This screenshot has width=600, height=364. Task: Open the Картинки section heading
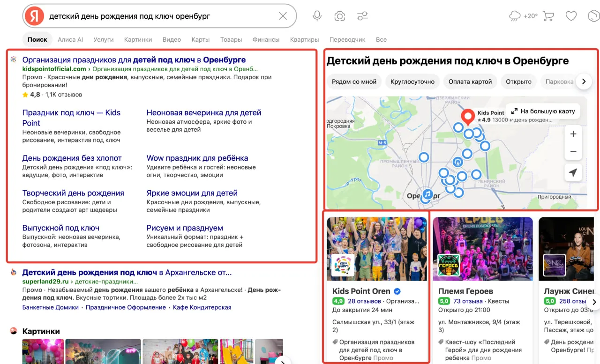(x=41, y=331)
